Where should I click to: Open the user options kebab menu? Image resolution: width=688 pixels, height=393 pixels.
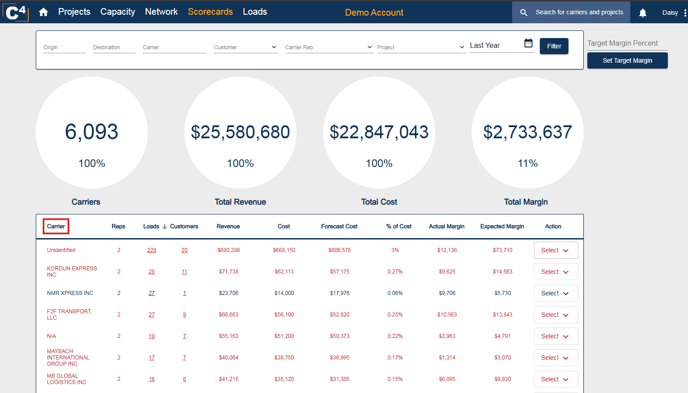[x=685, y=13]
